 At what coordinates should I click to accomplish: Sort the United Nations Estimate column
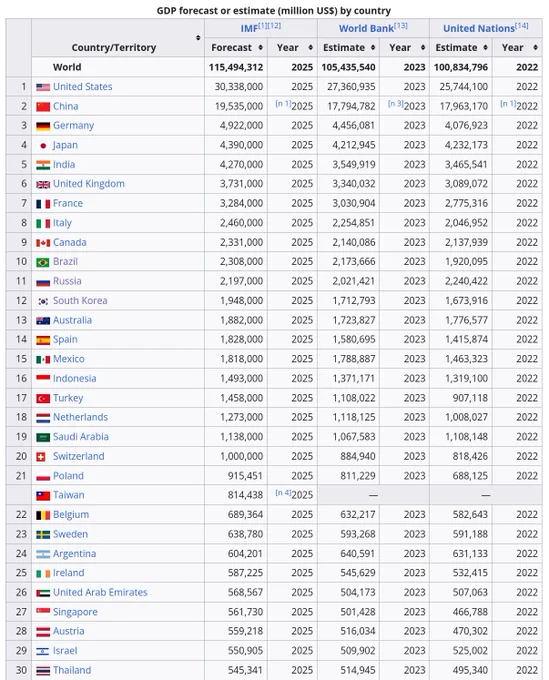(x=485, y=48)
